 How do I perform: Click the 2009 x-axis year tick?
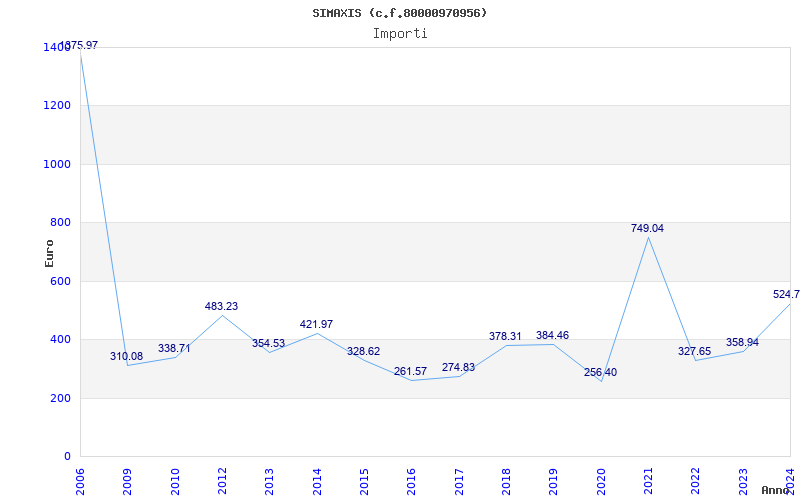tap(128, 482)
